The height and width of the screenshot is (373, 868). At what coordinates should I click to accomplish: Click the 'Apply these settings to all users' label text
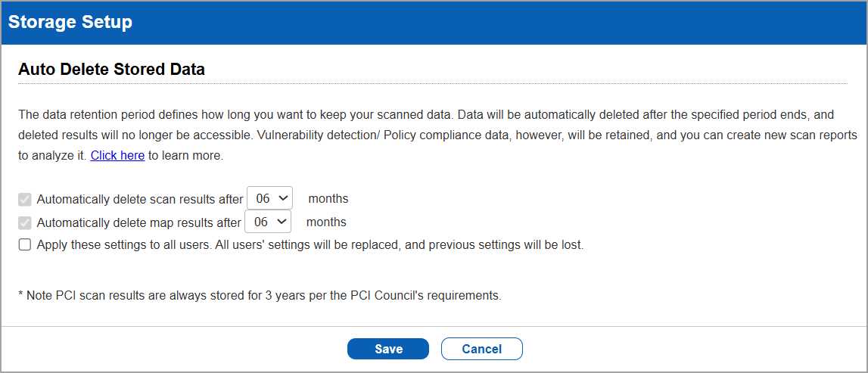click(310, 245)
